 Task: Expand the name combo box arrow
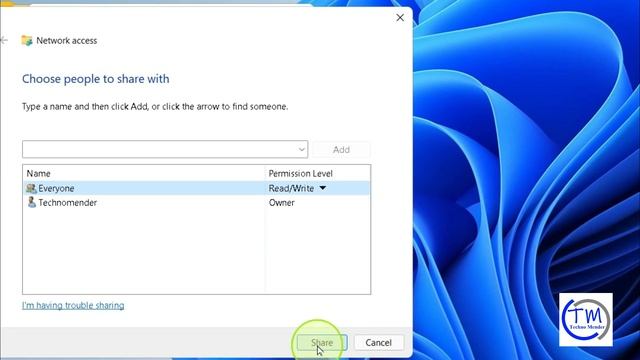(302, 149)
